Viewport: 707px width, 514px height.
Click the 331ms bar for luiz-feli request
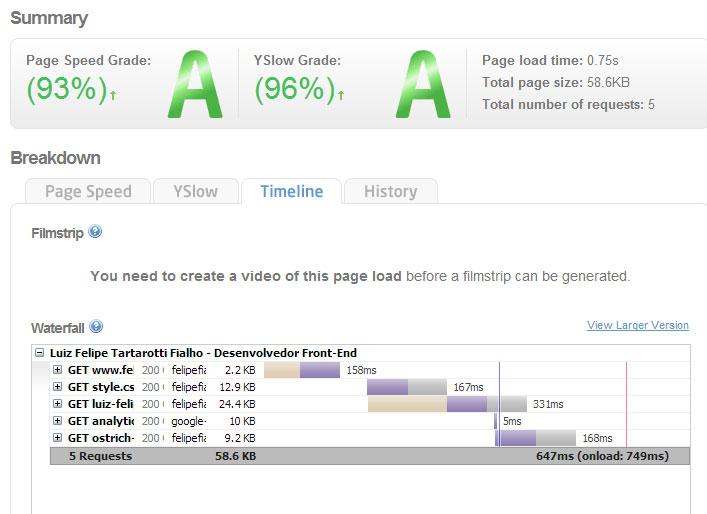pyautogui.click(x=447, y=404)
